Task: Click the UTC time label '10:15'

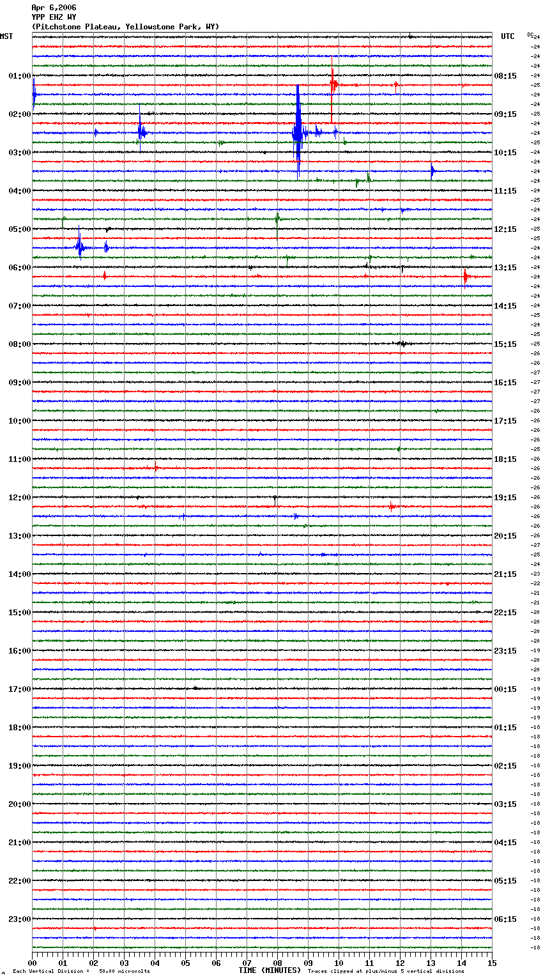Action: 505,153
